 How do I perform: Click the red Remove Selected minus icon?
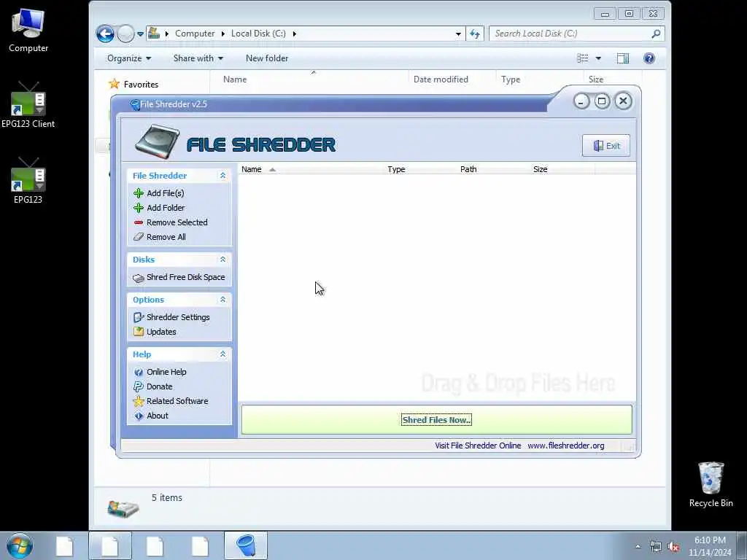tap(139, 222)
